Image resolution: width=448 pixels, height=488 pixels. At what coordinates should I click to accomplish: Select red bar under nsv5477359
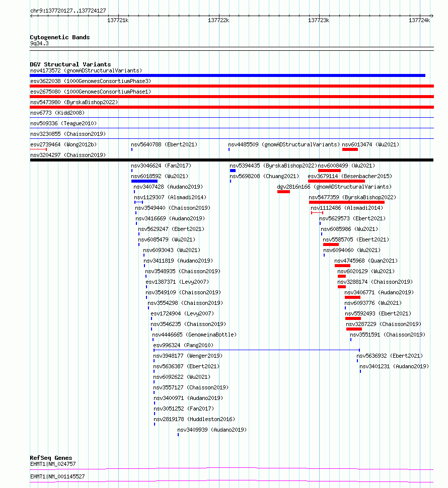347,202
